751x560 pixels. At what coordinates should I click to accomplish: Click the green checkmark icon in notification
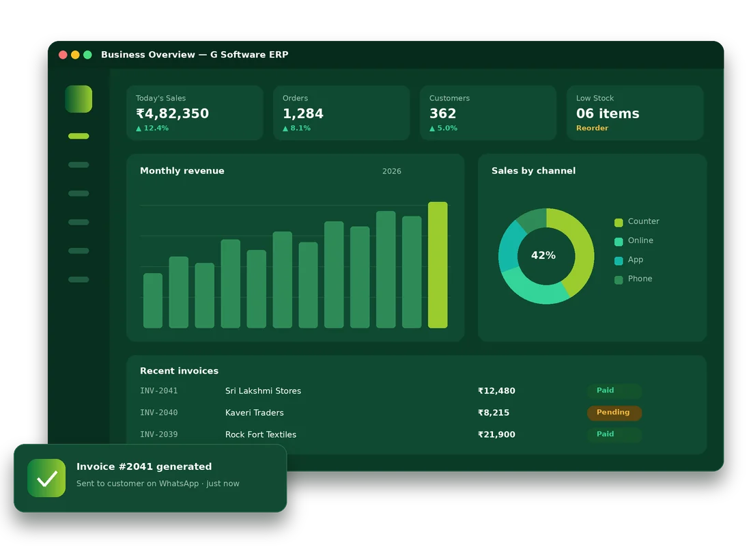pos(46,478)
